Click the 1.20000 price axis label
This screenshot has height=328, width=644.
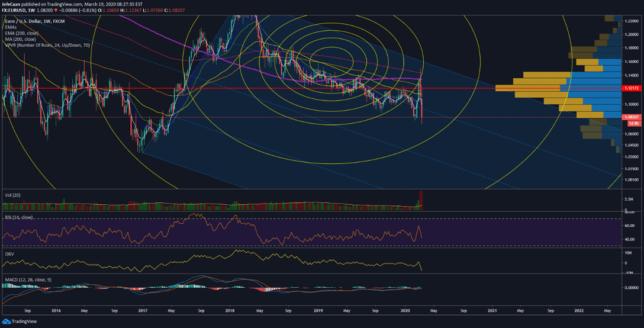pyautogui.click(x=630, y=34)
